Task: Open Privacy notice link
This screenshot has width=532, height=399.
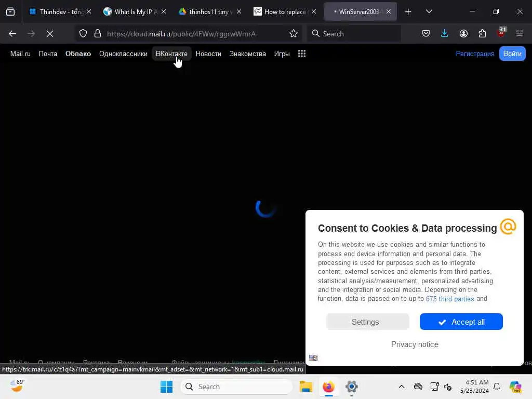Action: tap(415, 344)
